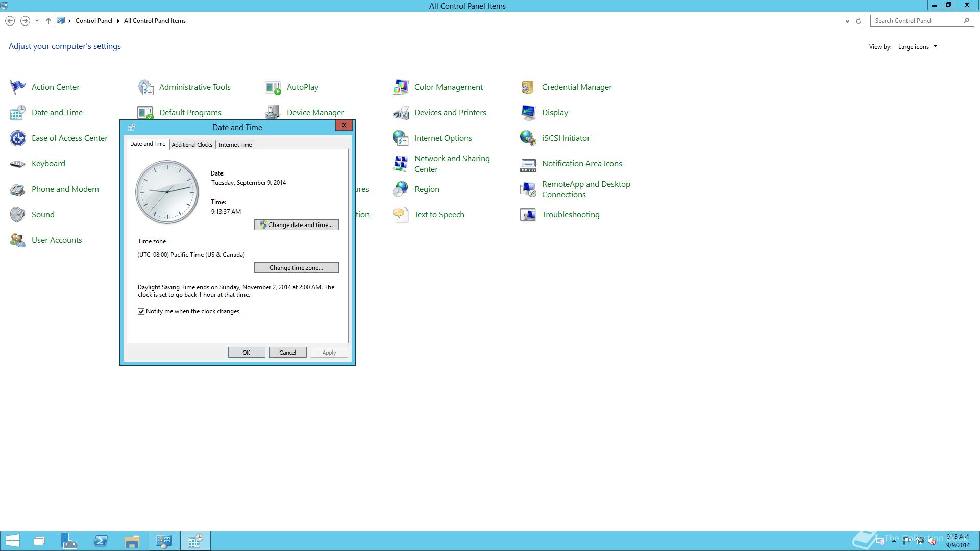980x551 pixels.
Task: Open the Keyboard icon
Action: [18, 164]
